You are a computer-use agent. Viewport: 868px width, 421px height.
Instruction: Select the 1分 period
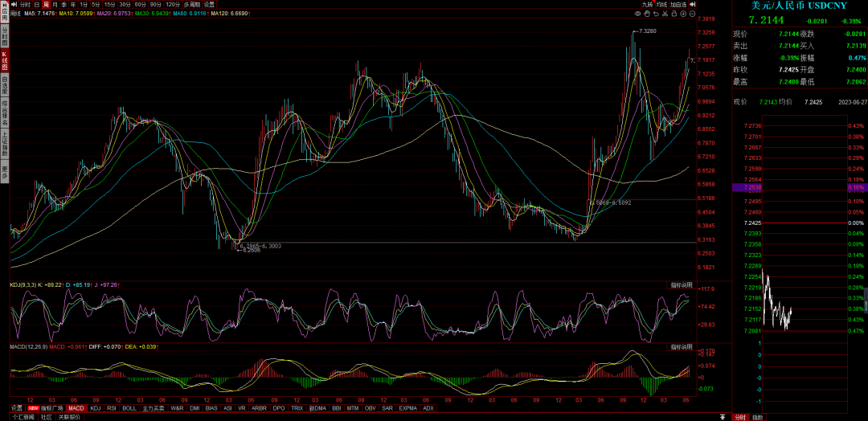pos(84,5)
